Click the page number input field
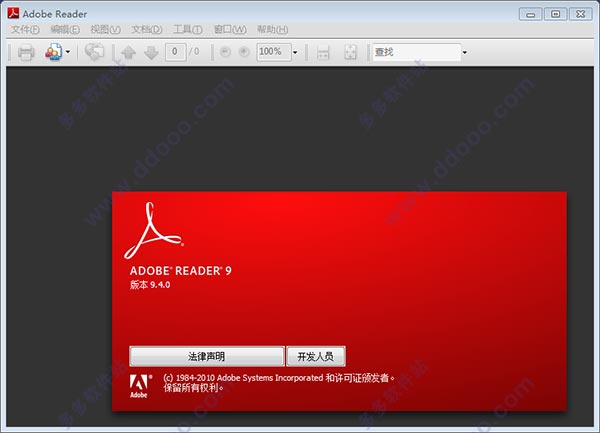 175,52
